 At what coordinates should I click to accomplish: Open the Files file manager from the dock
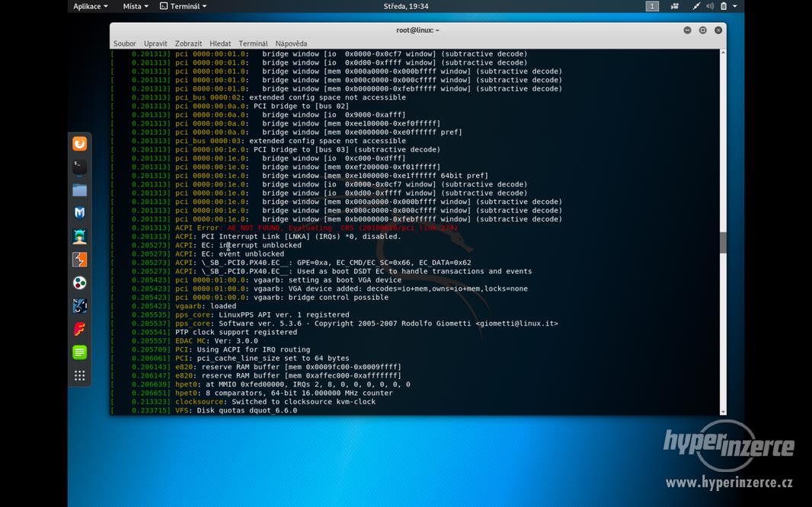pos(79,190)
